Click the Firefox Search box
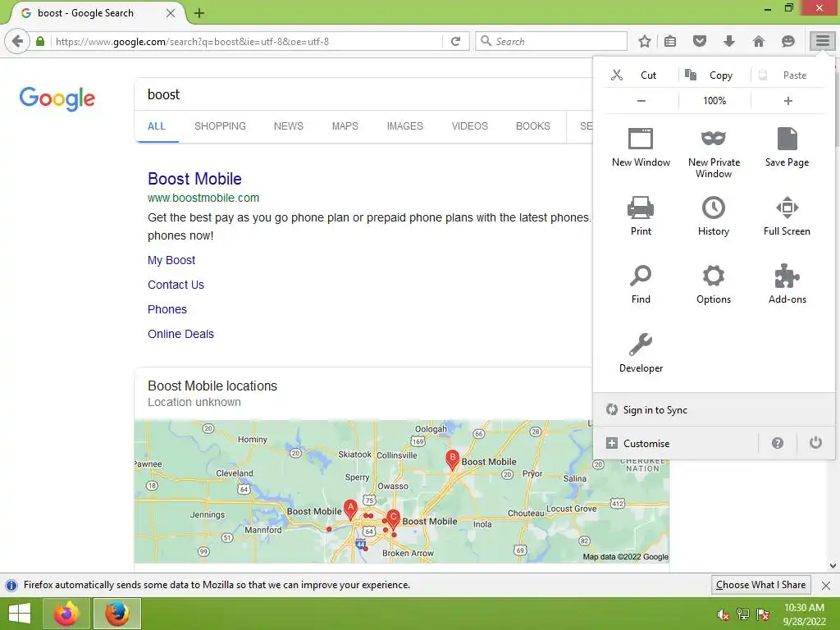The height and width of the screenshot is (630, 840). tap(552, 41)
